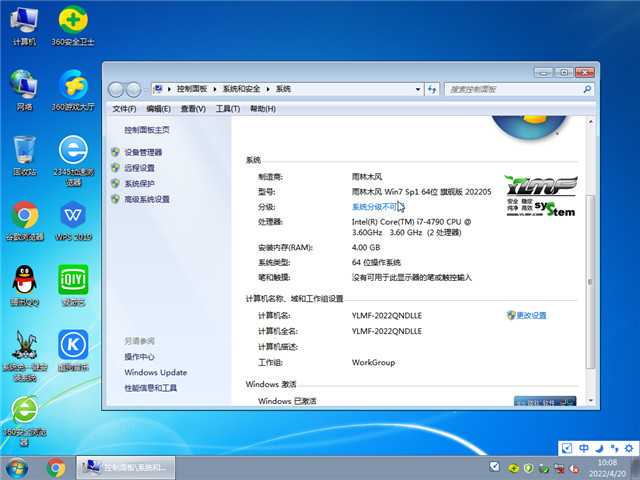Click the refresh button beside address bar
Image resolution: width=640 pixels, height=480 pixels.
[432, 89]
